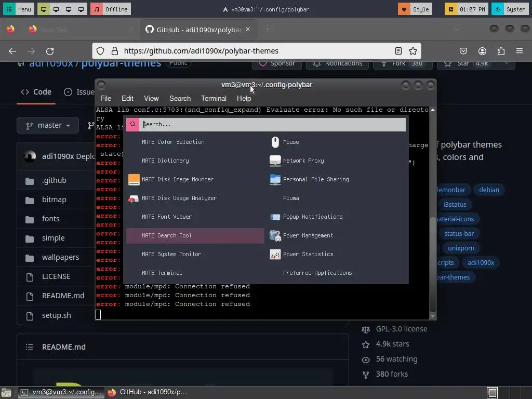532x399 pixels.
Task: Toggle reader view in address bar
Action: tap(398, 51)
